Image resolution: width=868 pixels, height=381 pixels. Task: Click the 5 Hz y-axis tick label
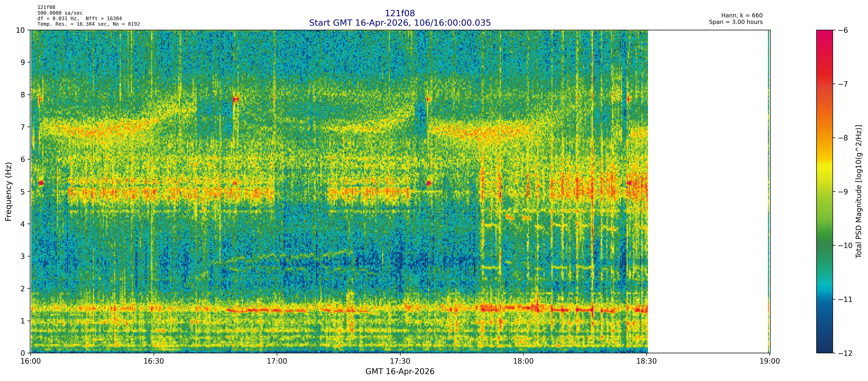coord(23,192)
